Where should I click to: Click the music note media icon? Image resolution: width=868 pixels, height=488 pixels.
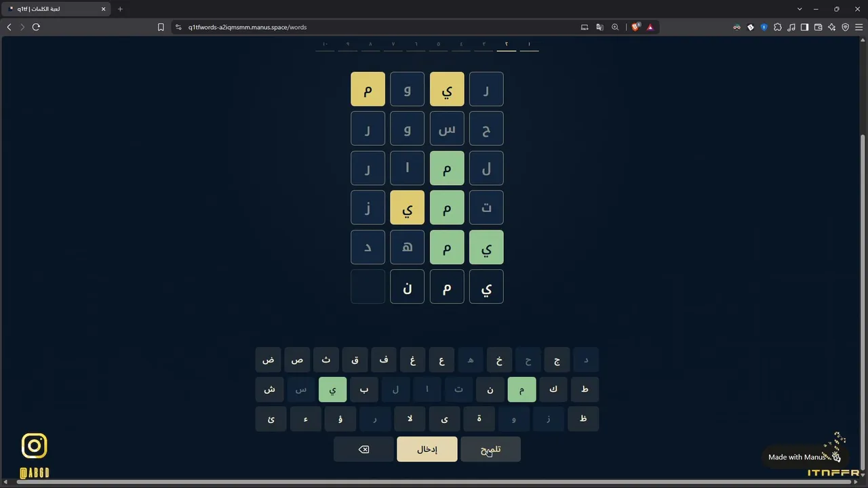tap(791, 27)
